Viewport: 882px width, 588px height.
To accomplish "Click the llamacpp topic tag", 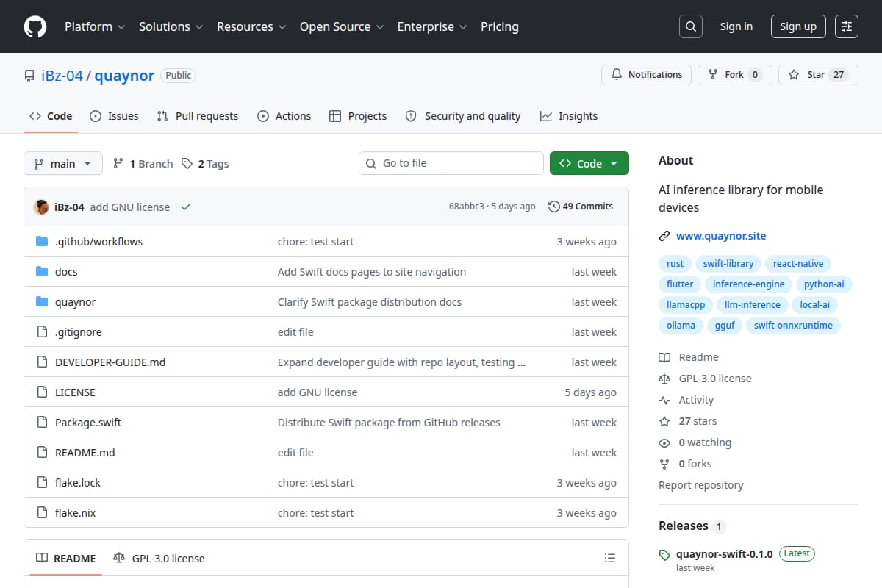I will (686, 304).
